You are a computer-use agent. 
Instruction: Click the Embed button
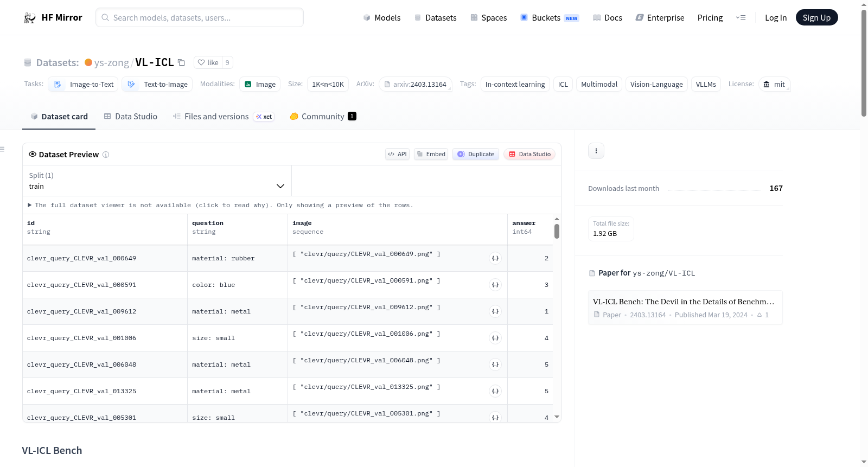[x=431, y=154]
